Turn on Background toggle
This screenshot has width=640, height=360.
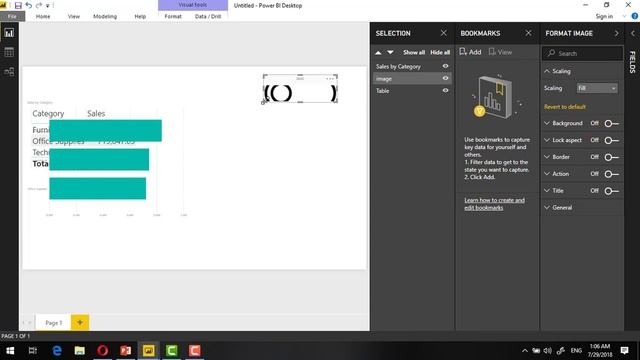611,123
